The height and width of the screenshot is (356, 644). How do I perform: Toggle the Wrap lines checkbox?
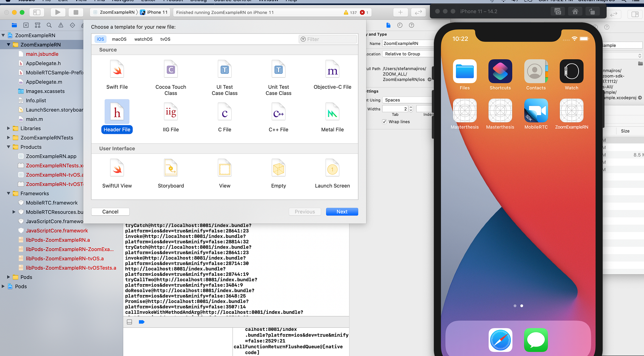pos(384,122)
